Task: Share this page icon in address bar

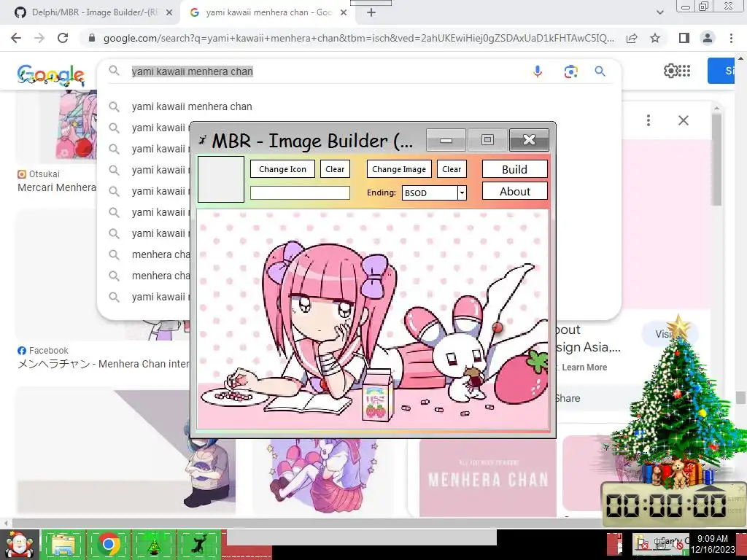Action: coord(632,38)
